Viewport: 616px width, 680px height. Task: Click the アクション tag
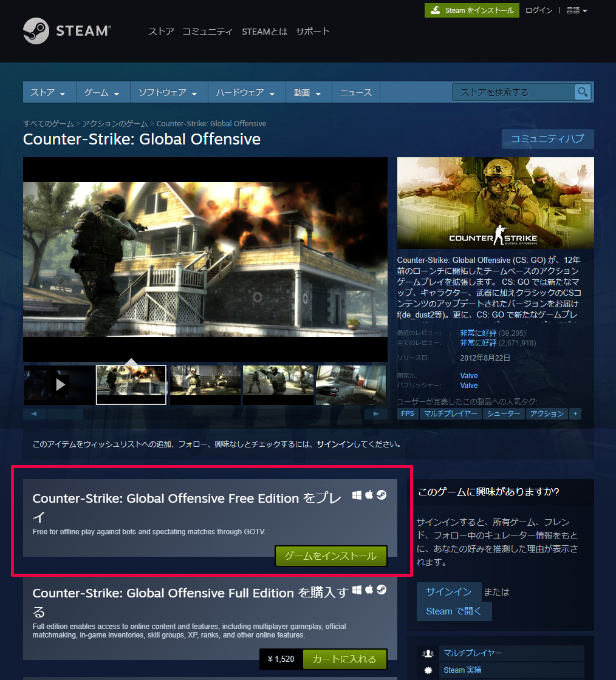click(547, 413)
